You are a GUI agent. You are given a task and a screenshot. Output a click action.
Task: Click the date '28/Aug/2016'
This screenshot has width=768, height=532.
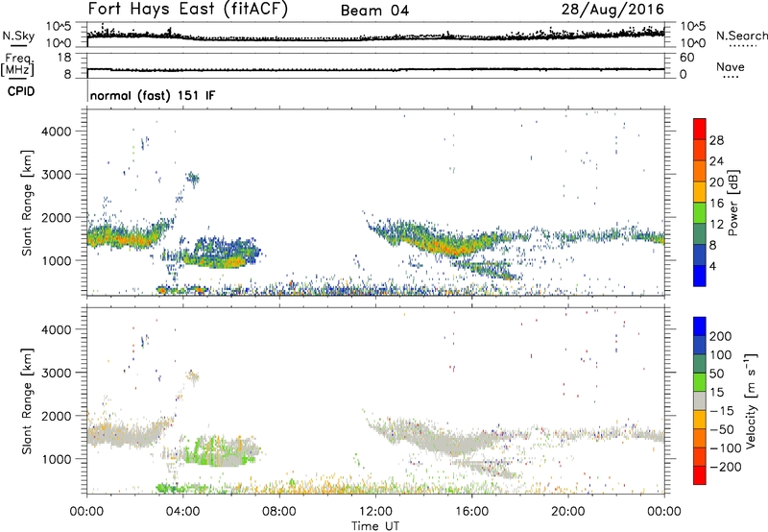click(x=612, y=10)
